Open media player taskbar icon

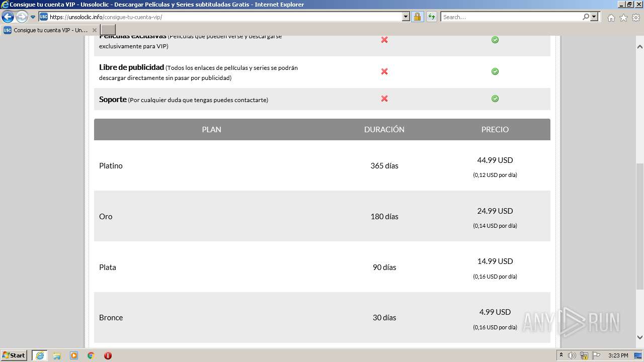[x=74, y=355]
